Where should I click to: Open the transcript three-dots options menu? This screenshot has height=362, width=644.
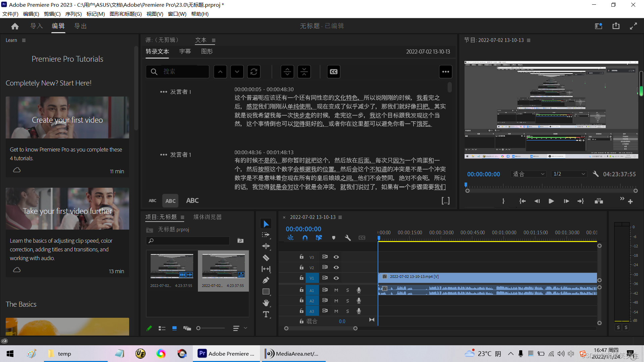pos(446,72)
